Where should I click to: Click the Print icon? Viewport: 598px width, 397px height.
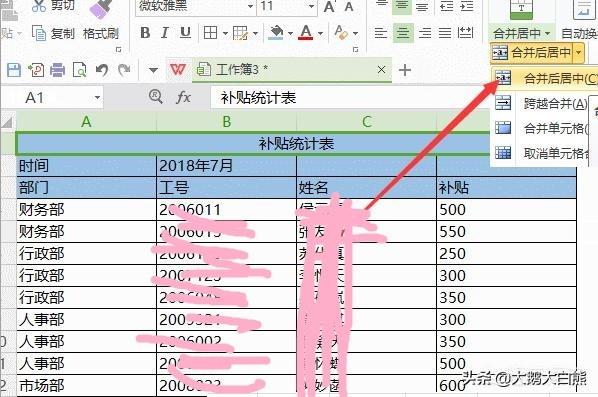click(x=57, y=71)
